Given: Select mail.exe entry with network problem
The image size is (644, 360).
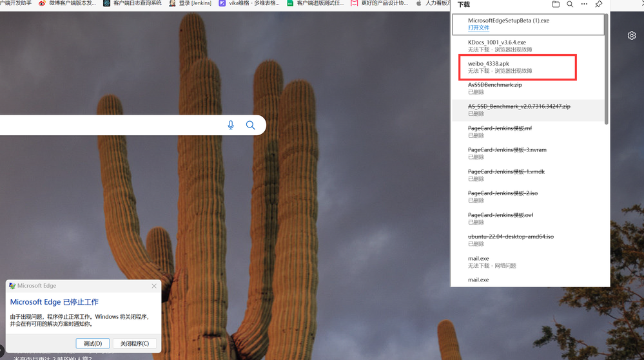Looking at the screenshot, I should (x=528, y=262).
